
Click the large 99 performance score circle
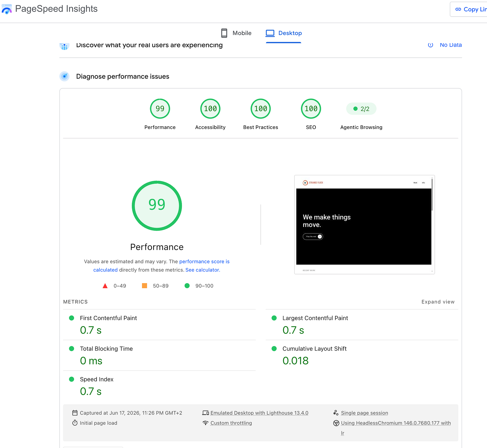click(x=157, y=206)
